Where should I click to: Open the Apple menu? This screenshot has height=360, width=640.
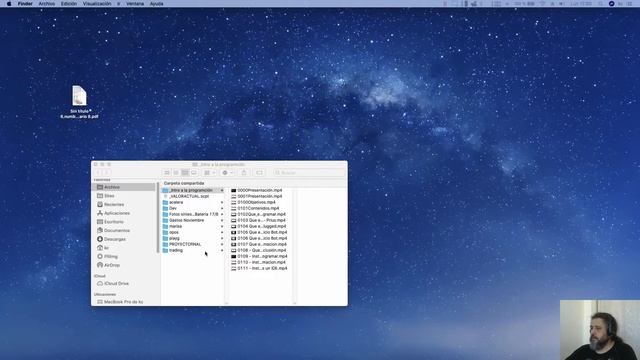tap(9, 4)
